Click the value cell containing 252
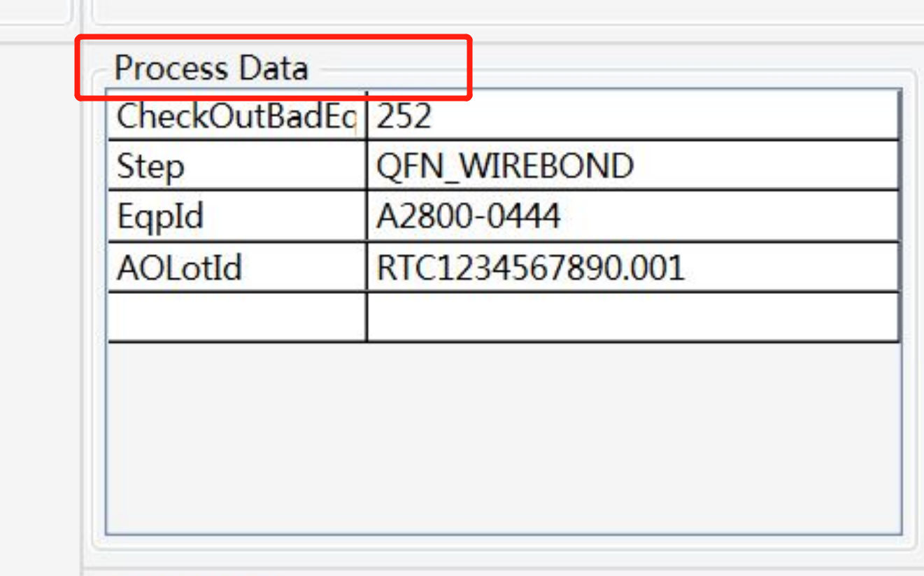 tap(632, 116)
